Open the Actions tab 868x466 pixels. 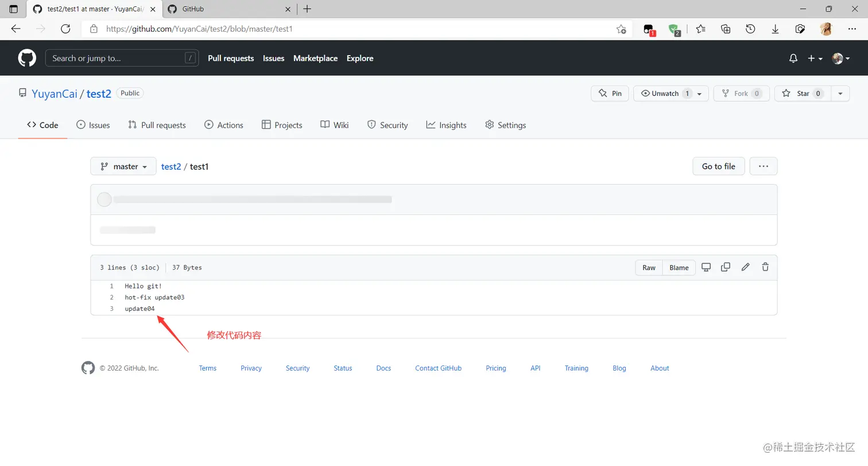224,125
